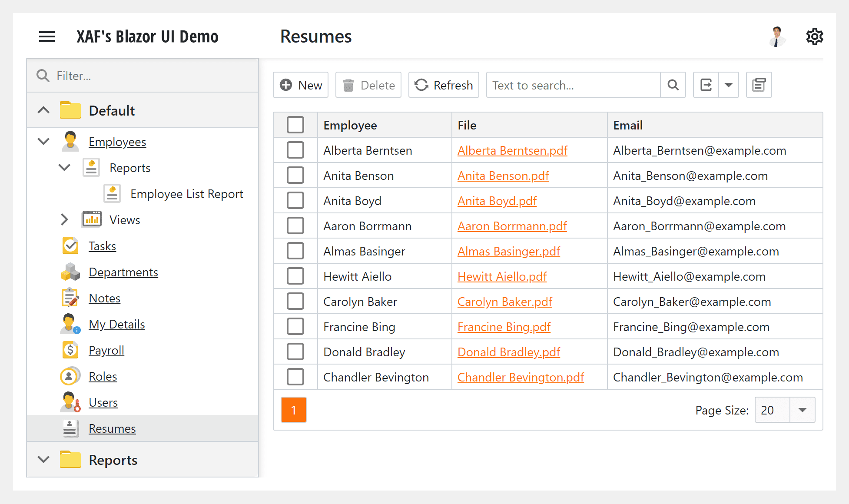Open the Page Size dropdown

tap(802, 410)
